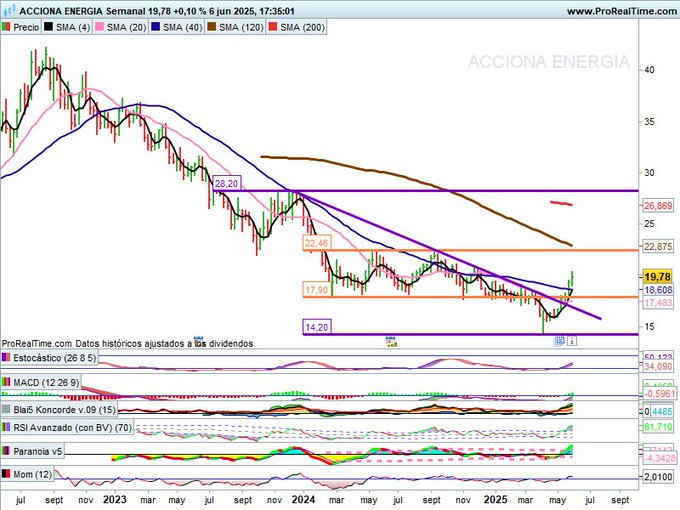Click the 2024 year label on time axis
The image size is (680, 510).
pos(303,500)
